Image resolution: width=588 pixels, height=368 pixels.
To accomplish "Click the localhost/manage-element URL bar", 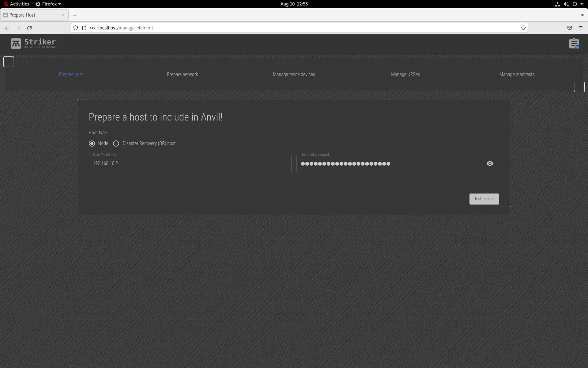I will pyautogui.click(x=300, y=28).
